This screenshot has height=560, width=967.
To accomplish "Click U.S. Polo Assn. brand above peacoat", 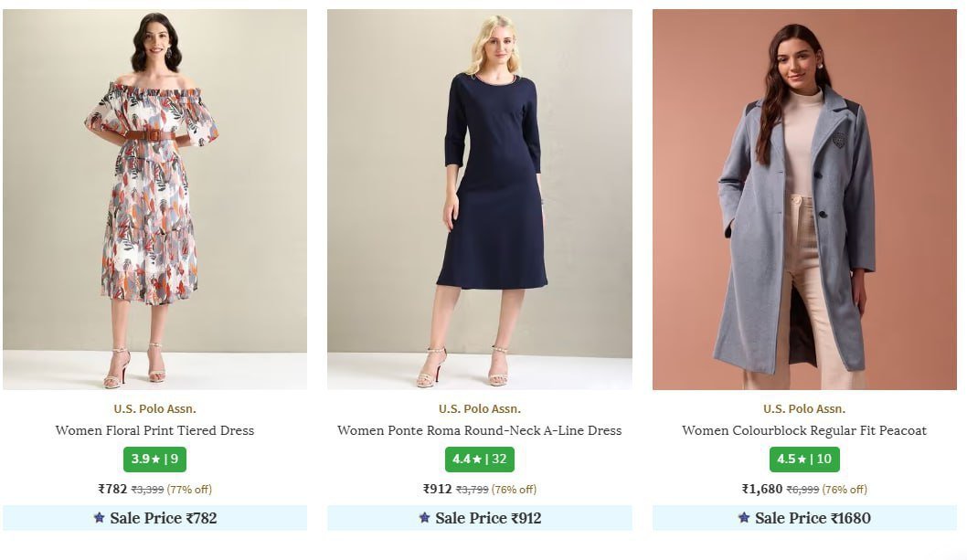I will click(x=804, y=409).
